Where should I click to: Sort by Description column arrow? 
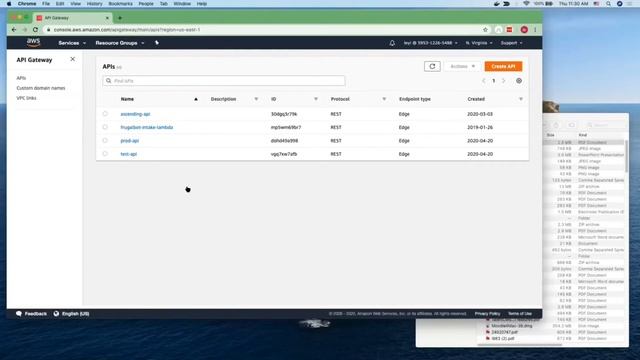tap(256, 99)
